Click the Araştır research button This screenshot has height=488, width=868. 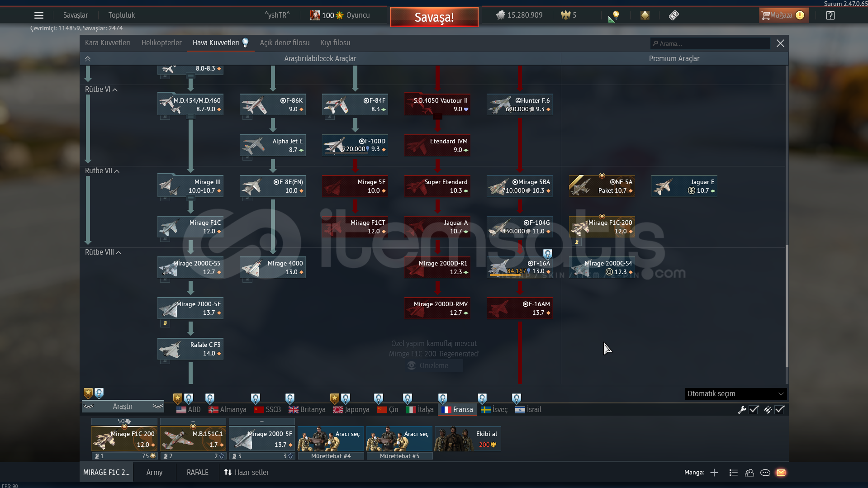coord(123,406)
